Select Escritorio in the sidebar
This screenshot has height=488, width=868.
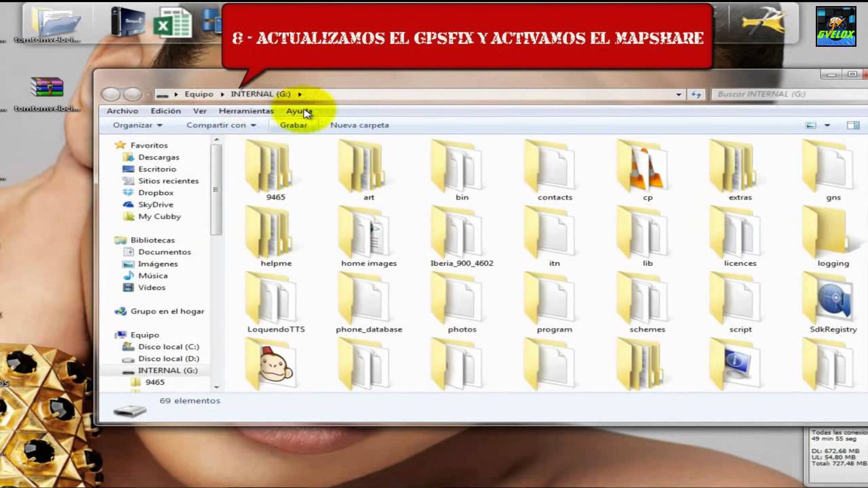point(157,169)
